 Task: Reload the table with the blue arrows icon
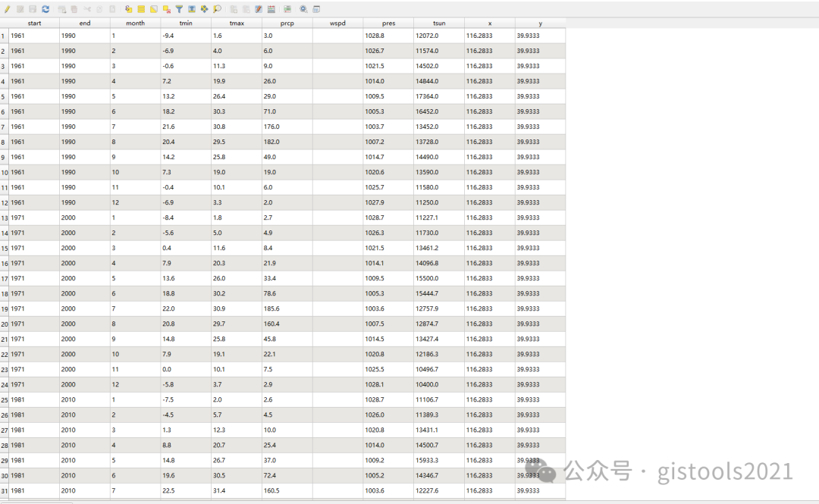(x=45, y=9)
